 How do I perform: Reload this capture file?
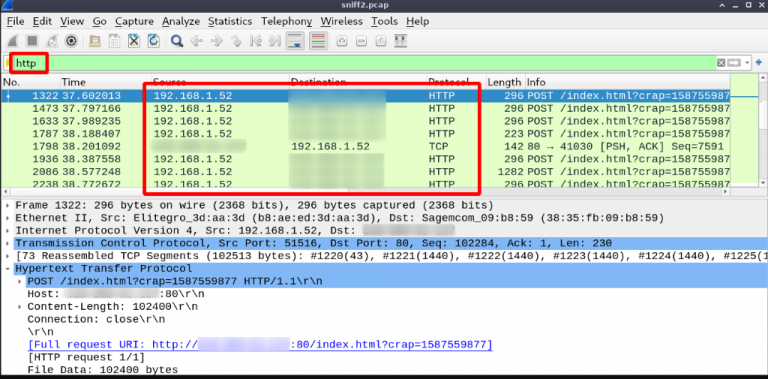[x=153, y=41]
